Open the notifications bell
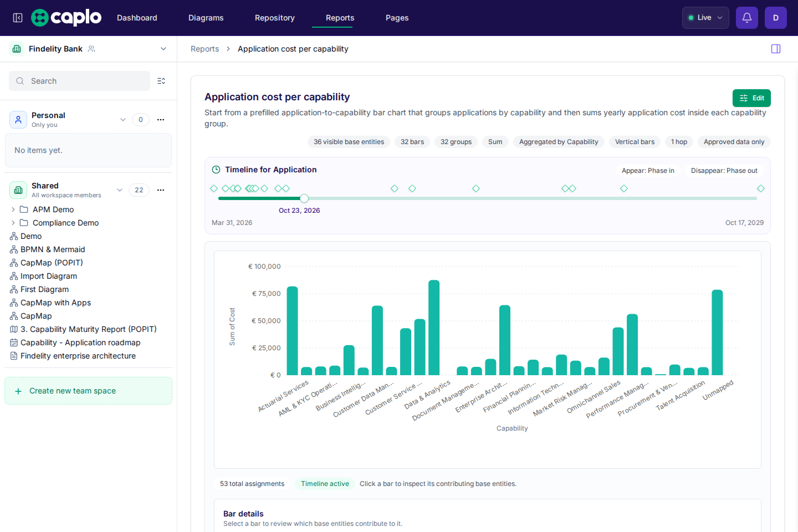Image resolution: width=798 pixels, height=532 pixels. pos(747,18)
